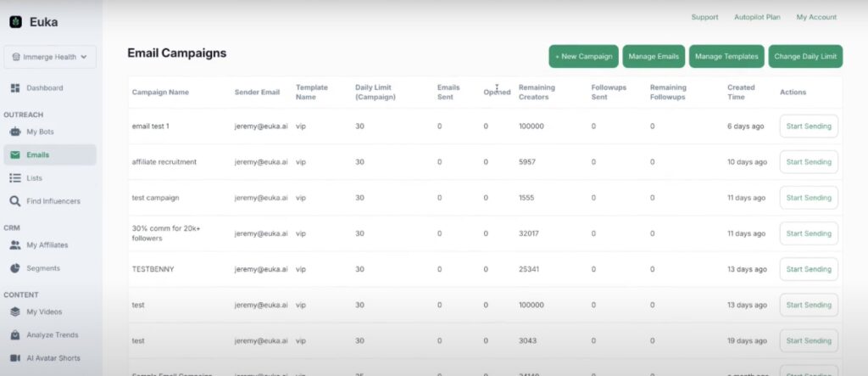Click the Segments pie chart icon
This screenshot has height=376, width=868.
point(15,268)
